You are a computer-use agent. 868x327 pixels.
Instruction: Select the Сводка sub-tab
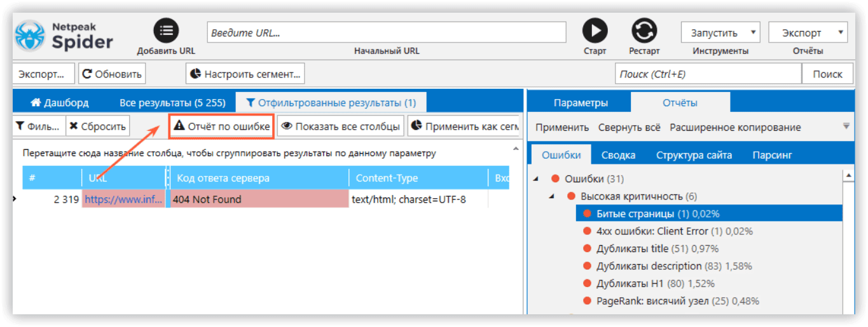pyautogui.click(x=619, y=155)
